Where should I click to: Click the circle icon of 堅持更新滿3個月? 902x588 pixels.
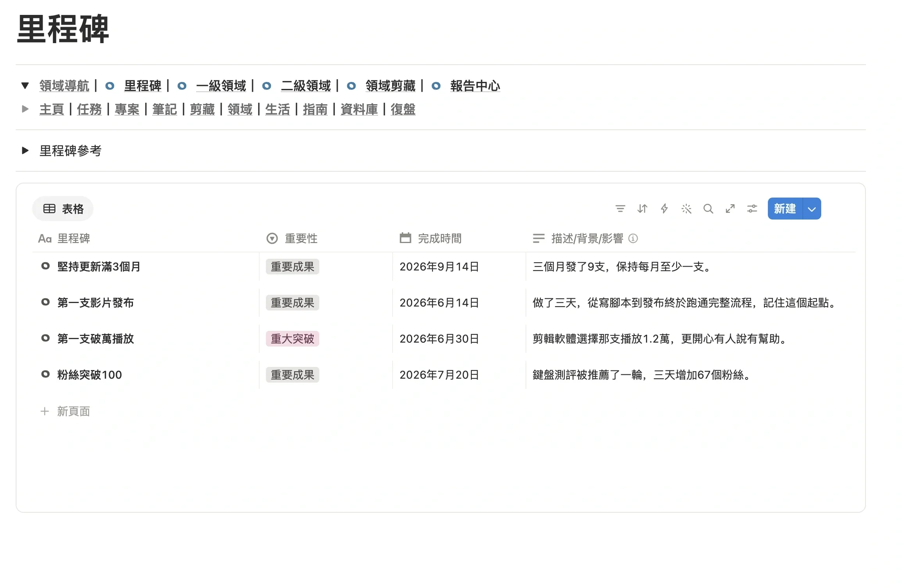pyautogui.click(x=45, y=266)
